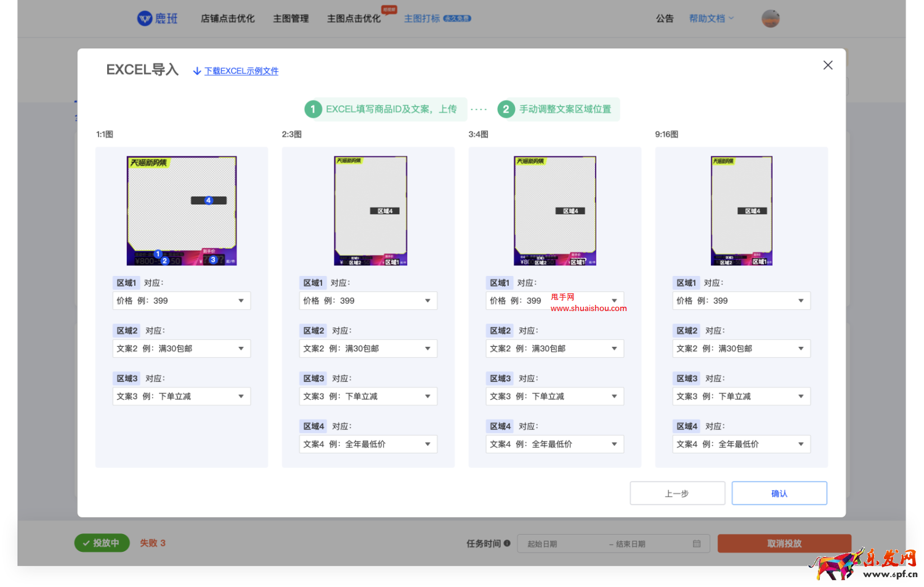
Task: Open 区域3 dropdown under 9:16图
Action: pyautogui.click(x=741, y=396)
